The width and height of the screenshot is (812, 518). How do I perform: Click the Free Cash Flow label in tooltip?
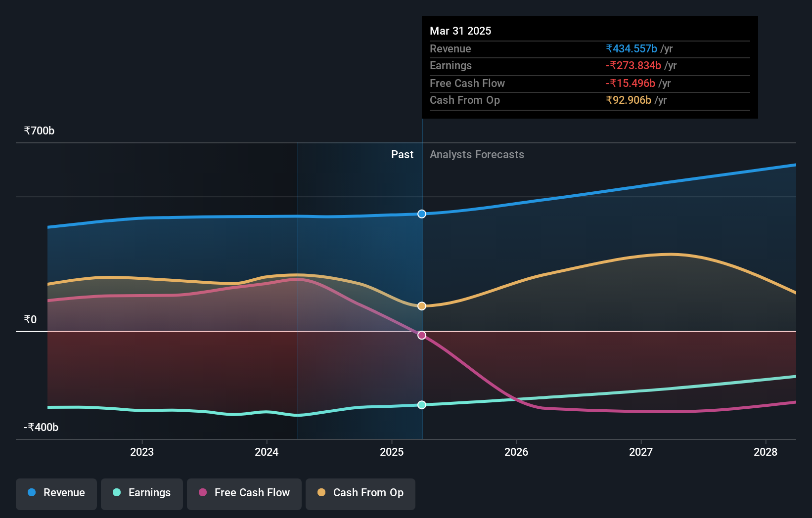(x=467, y=84)
